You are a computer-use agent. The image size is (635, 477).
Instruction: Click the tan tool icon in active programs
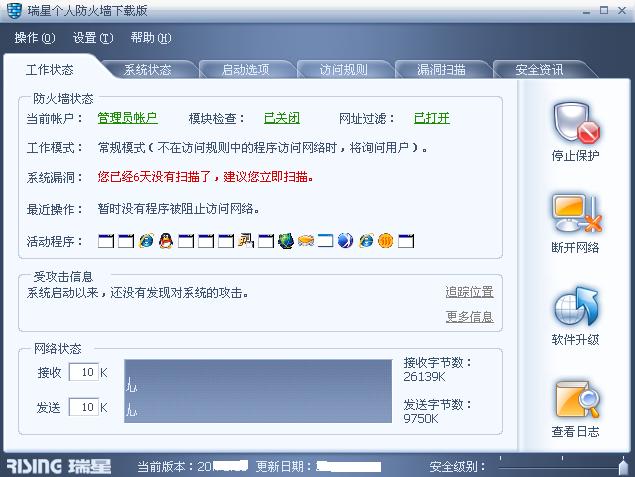[246, 241]
